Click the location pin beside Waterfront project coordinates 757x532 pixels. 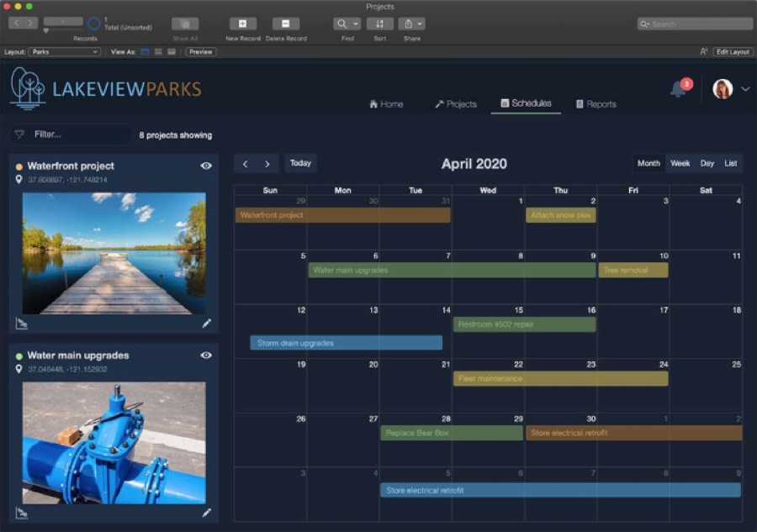point(17,178)
